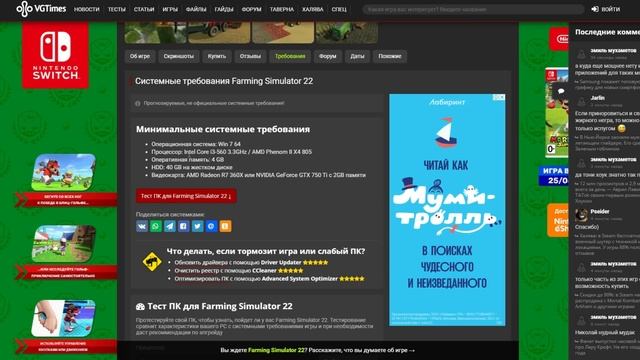This screenshot has width=640, height=360.
Task: Click the green Farming Simulator 22 link in bottom bar
Action: (277, 350)
